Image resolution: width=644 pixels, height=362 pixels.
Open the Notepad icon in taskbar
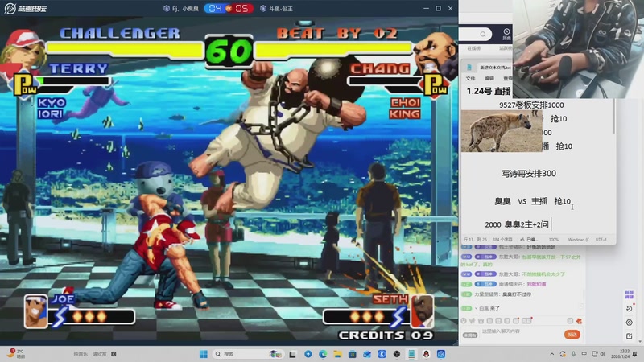point(411,354)
